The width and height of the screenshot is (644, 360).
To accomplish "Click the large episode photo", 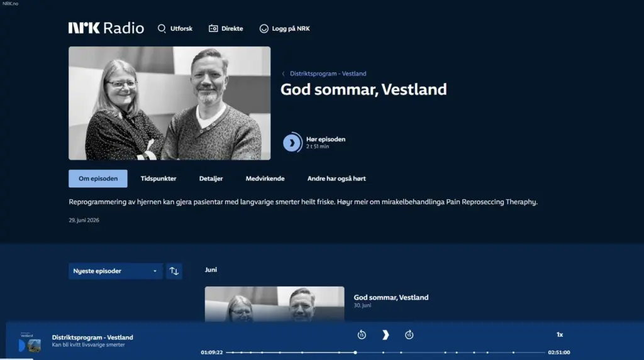I will tap(169, 103).
